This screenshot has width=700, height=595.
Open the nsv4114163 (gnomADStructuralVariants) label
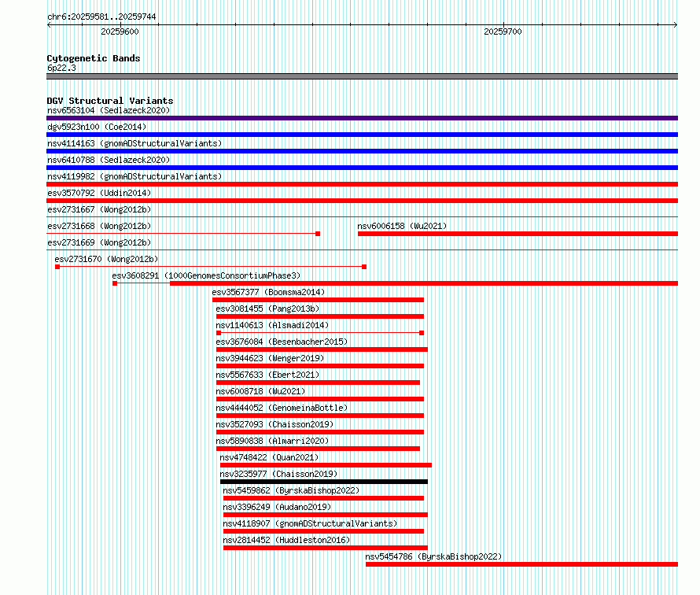point(134,143)
